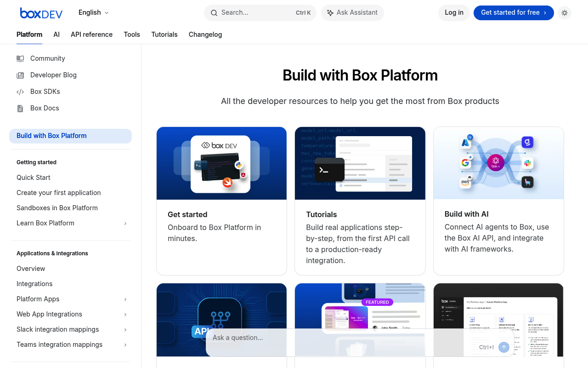Viewport: 588px width, 368px height.
Task: Click the Ask Assistant button label
Action: 357,12
